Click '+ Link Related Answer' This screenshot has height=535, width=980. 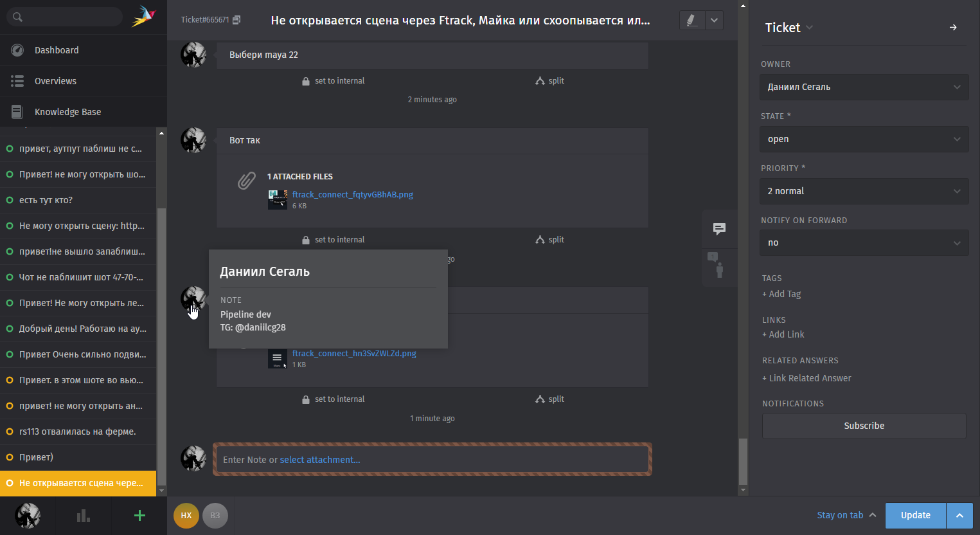806,378
